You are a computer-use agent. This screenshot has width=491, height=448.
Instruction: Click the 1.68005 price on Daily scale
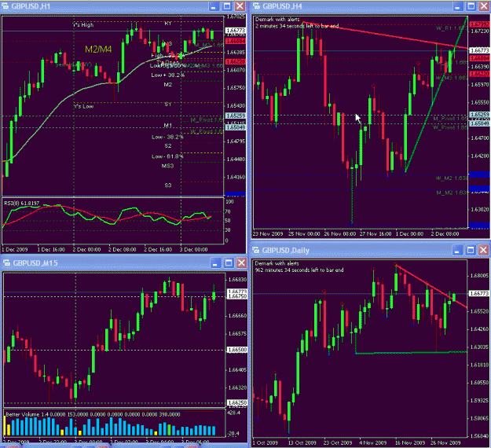point(479,276)
